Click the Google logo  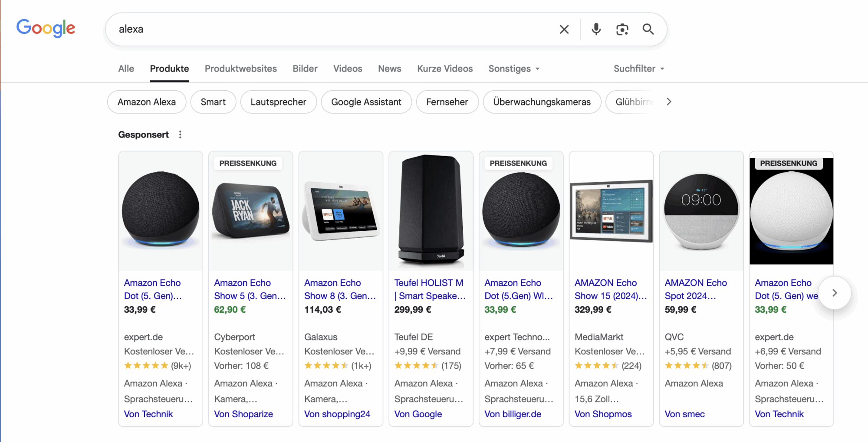[46, 29]
